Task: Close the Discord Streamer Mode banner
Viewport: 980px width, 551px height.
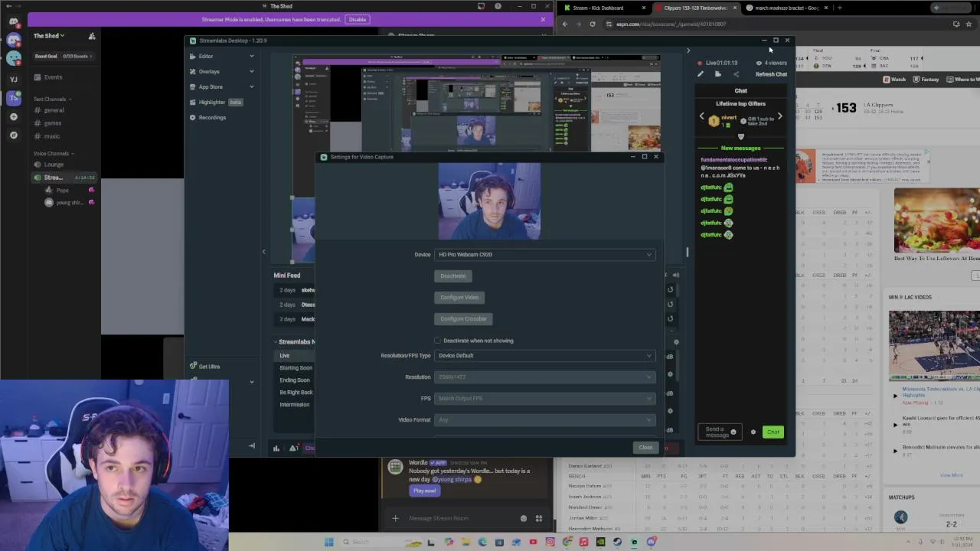Action: (x=543, y=19)
